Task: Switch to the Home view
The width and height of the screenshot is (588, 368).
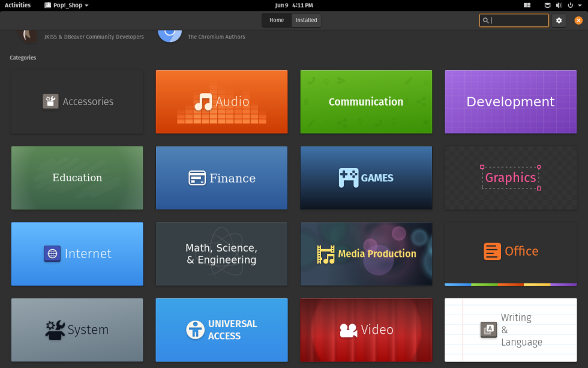Action: click(x=277, y=20)
